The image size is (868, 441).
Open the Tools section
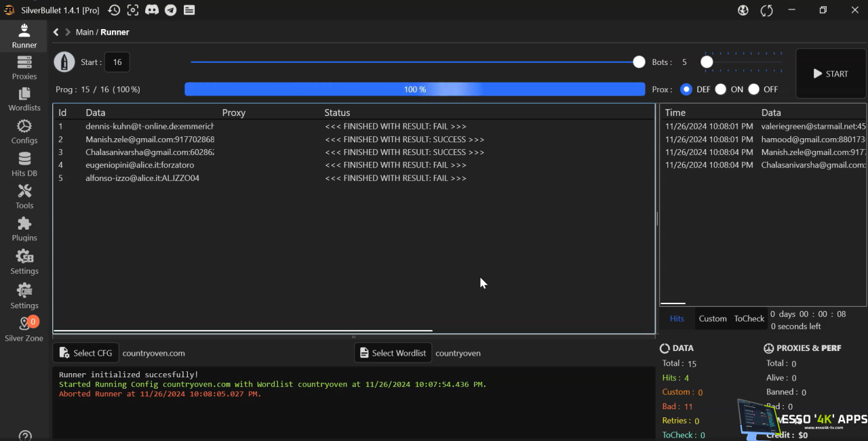point(24,196)
